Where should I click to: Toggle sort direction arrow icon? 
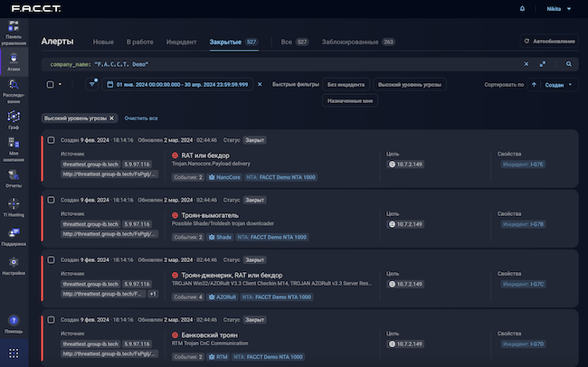point(534,85)
